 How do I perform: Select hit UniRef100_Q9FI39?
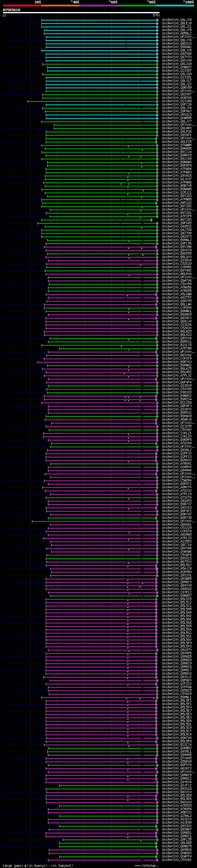176,104
